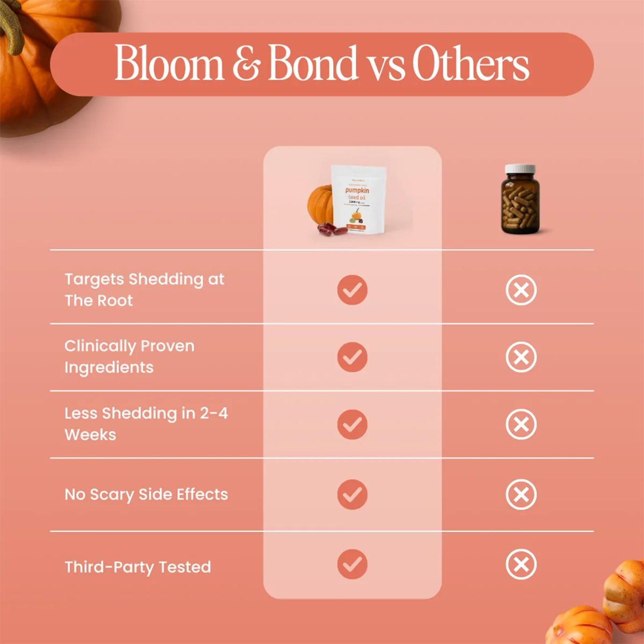Select the checkmark for Less Shedding in 2-4 Weeks
The image size is (644, 644).
tap(352, 425)
